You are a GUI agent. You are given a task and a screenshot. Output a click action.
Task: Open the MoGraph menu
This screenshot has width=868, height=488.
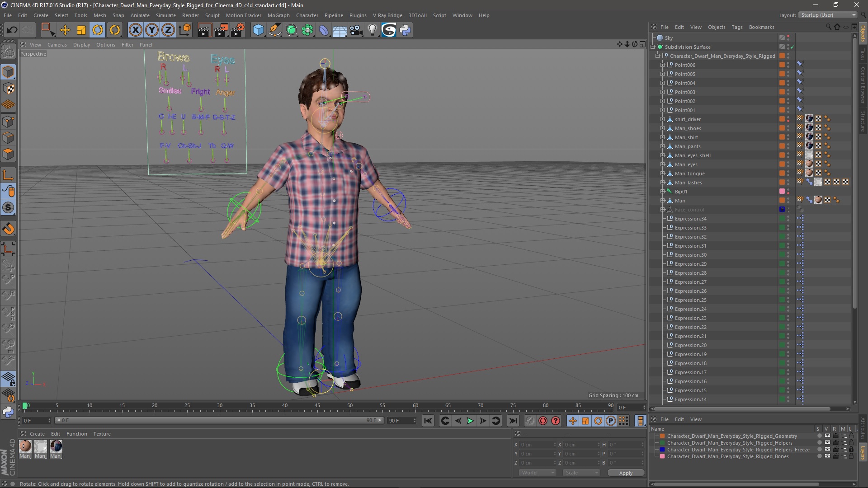coord(278,15)
